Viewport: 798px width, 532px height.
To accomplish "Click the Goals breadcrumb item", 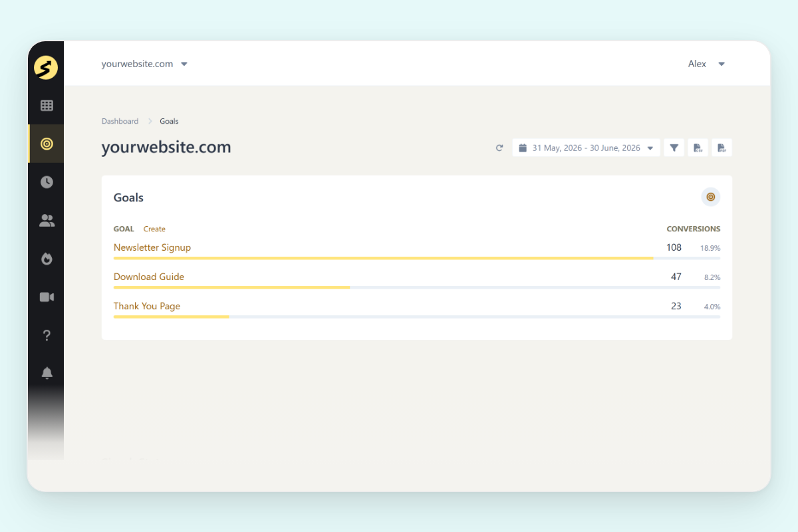I will click(169, 121).
